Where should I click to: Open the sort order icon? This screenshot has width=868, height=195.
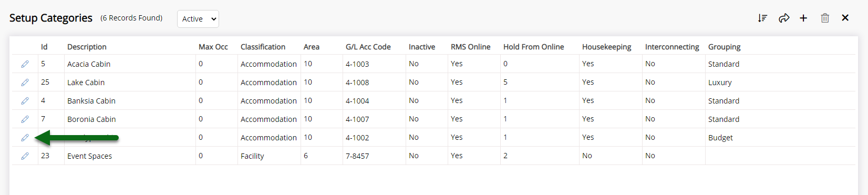point(762,18)
